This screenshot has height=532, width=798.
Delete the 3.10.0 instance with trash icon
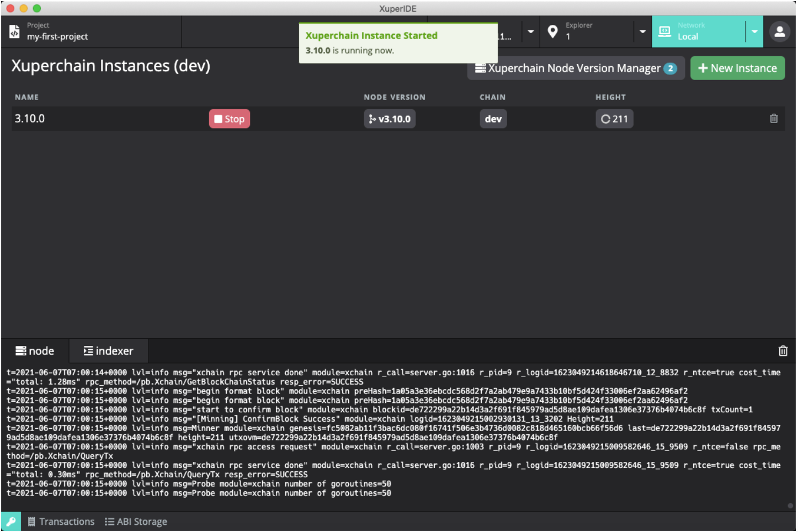pos(774,119)
